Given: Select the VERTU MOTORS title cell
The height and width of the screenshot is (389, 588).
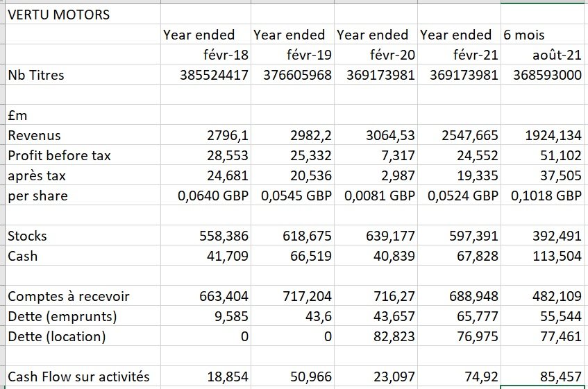Looking at the screenshot, I should coord(59,14).
